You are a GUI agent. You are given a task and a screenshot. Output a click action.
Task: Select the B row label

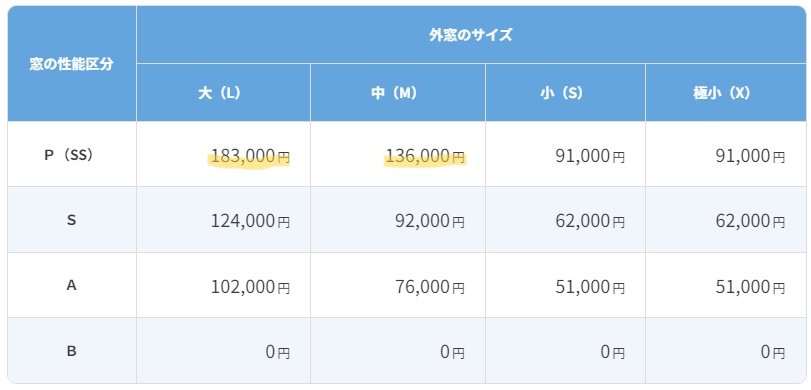coord(72,351)
